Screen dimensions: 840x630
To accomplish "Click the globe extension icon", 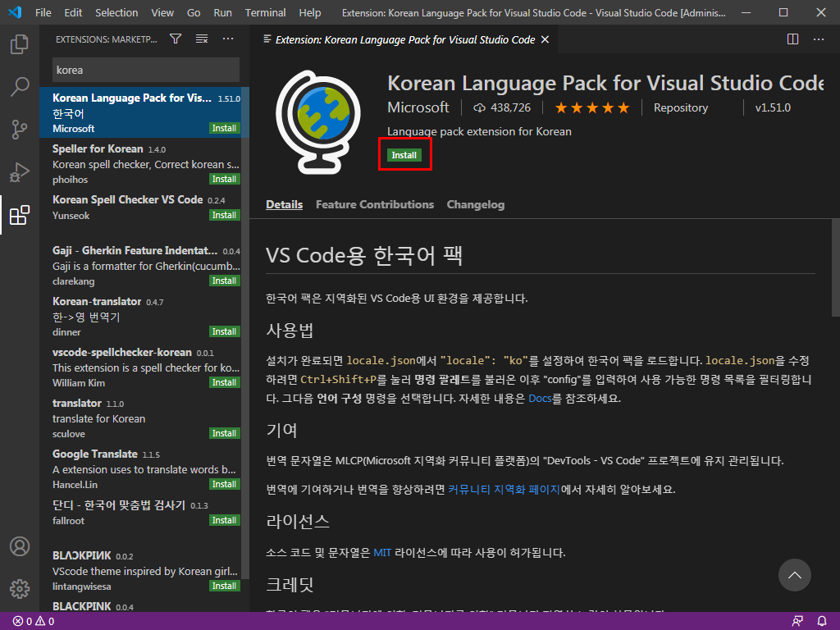I will 318,121.
